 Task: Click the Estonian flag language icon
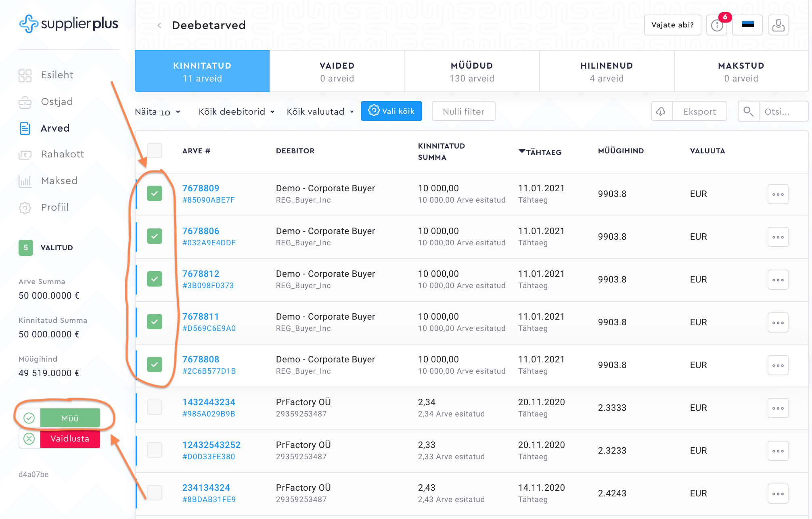point(747,25)
